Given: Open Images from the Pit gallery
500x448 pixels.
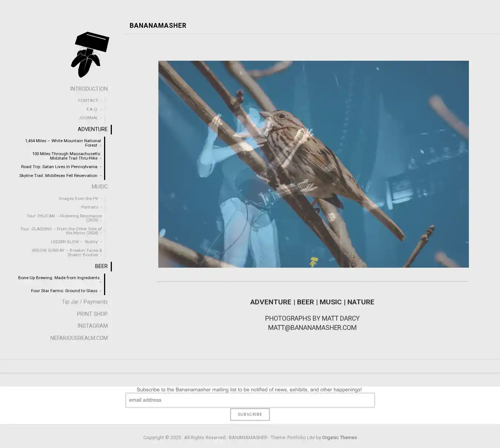Looking at the screenshot, I should coord(78,198).
